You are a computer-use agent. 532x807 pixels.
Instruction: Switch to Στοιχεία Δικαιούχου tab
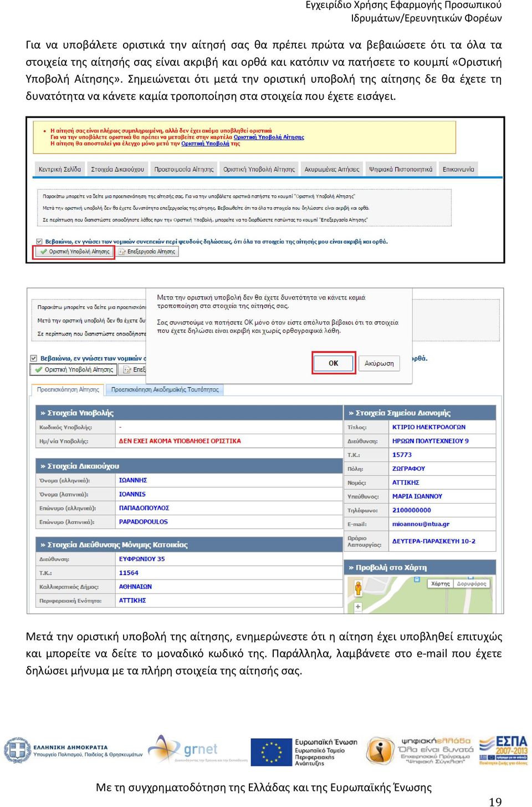117,169
